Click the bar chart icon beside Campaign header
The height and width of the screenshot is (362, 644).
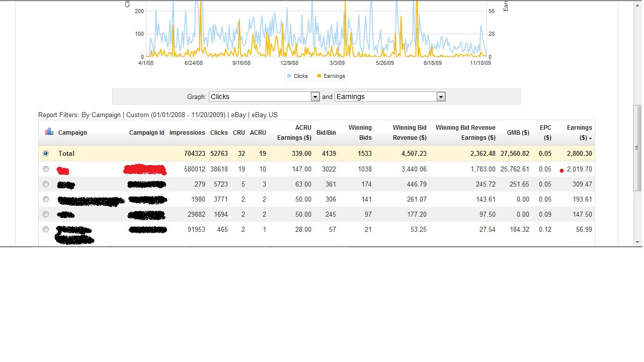[x=49, y=132]
